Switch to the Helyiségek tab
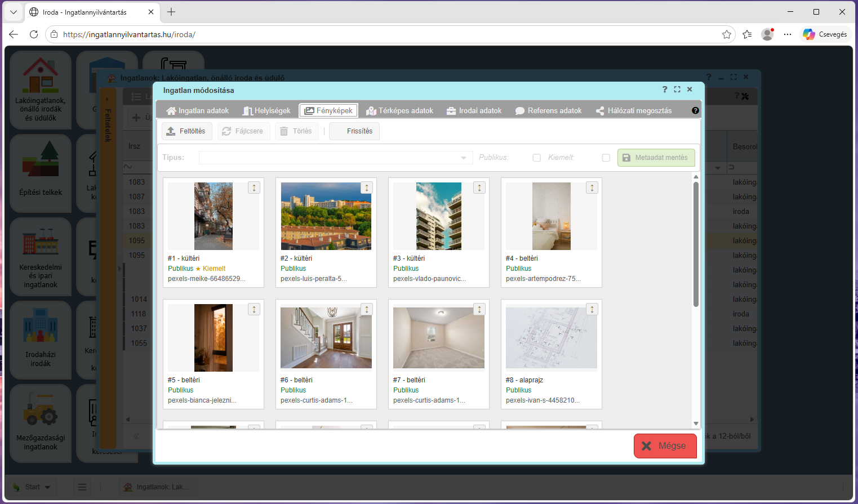This screenshot has height=504, width=858. (x=266, y=111)
